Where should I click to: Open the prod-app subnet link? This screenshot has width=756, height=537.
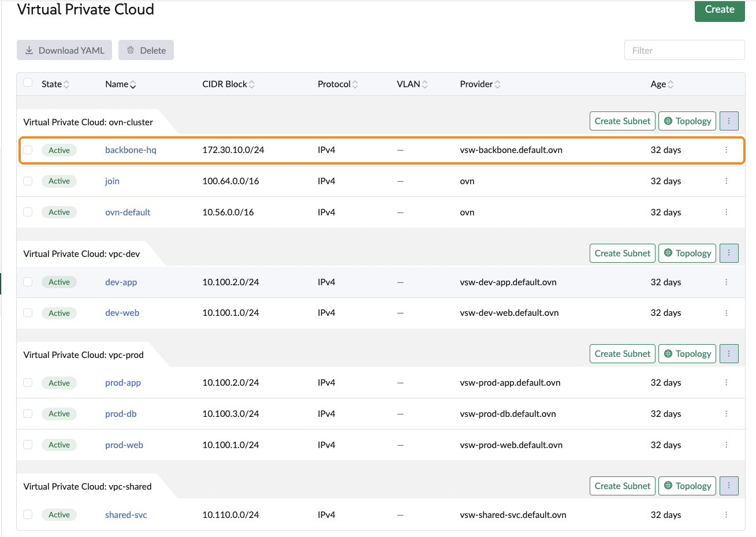click(x=123, y=383)
